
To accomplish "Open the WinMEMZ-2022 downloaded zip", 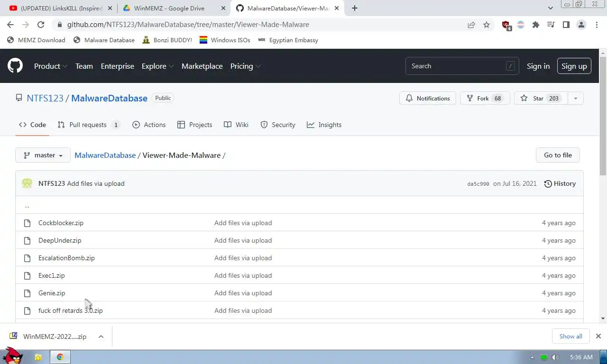I will tap(49, 337).
